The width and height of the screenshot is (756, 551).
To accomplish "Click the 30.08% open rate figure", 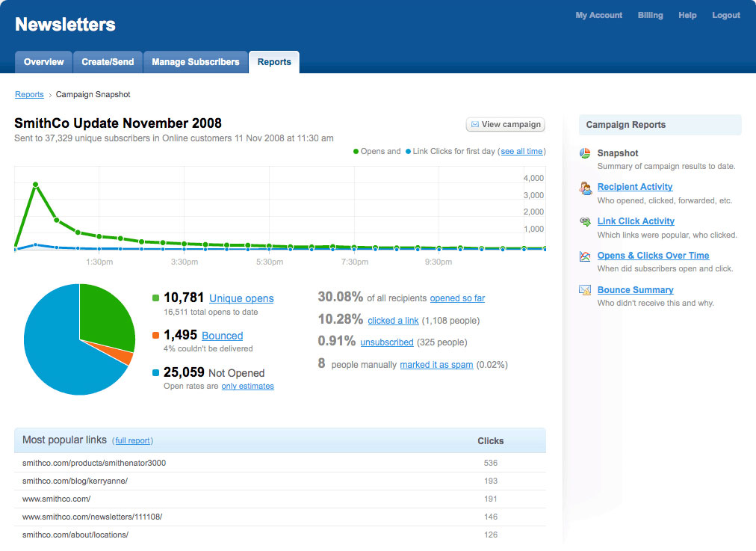I will click(341, 297).
